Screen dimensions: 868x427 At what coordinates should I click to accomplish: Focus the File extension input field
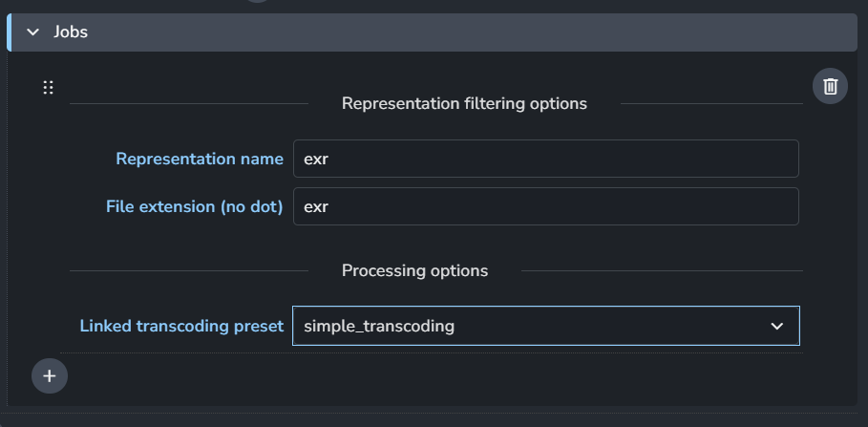click(546, 206)
